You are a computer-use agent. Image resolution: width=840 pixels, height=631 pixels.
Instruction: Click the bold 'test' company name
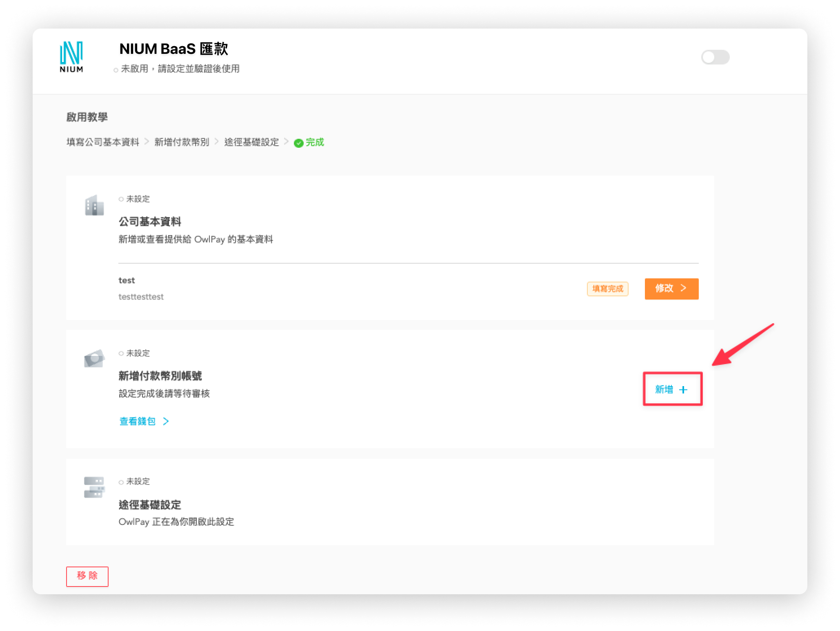(x=127, y=280)
